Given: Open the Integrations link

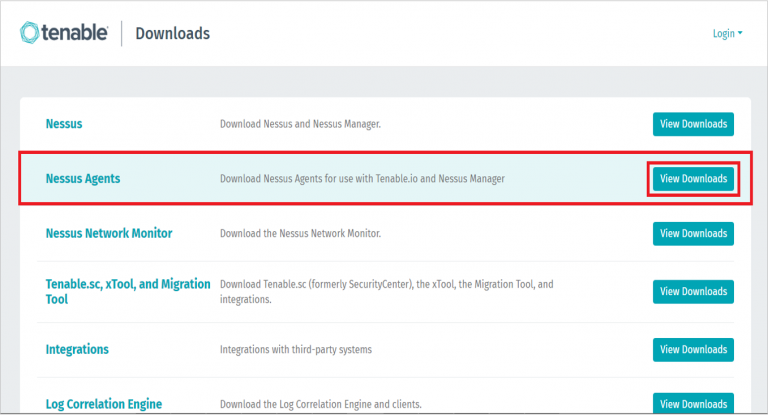Looking at the screenshot, I should tap(77, 349).
